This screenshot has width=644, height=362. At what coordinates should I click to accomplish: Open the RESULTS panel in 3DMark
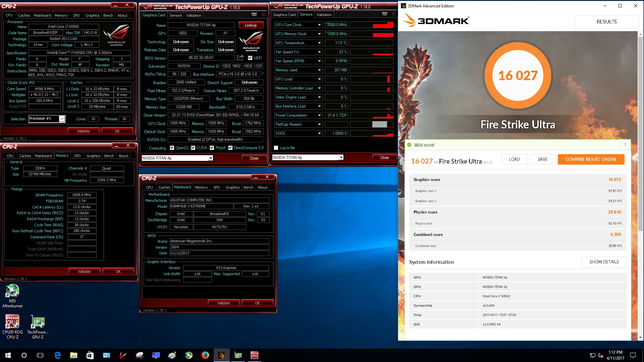606,22
